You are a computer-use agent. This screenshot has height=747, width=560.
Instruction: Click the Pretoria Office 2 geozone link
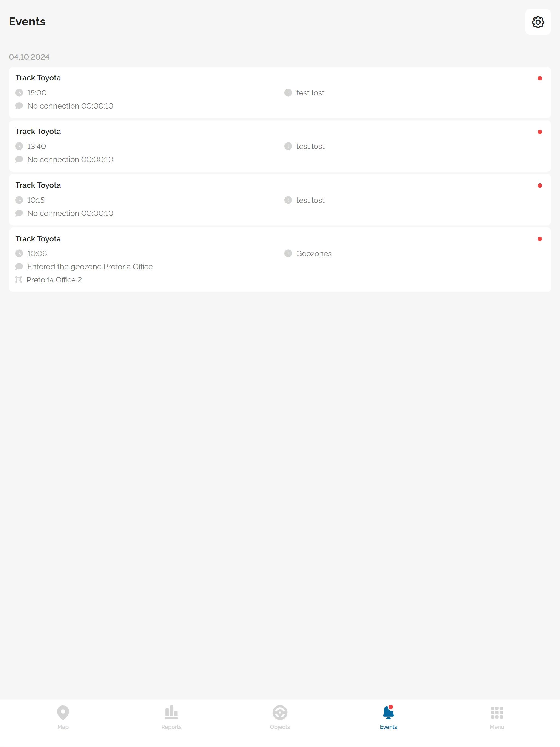(x=54, y=280)
